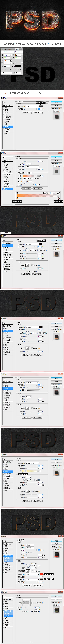Screen dimensions: 64x644
Task: Toggle 与图层对齐 checkbox in the Stroke dialog
Action: [31, 179]
